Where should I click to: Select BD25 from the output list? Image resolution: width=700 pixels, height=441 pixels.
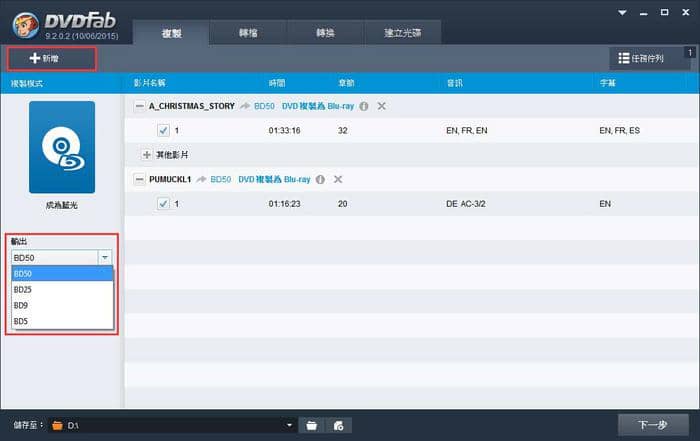pyautogui.click(x=62, y=290)
